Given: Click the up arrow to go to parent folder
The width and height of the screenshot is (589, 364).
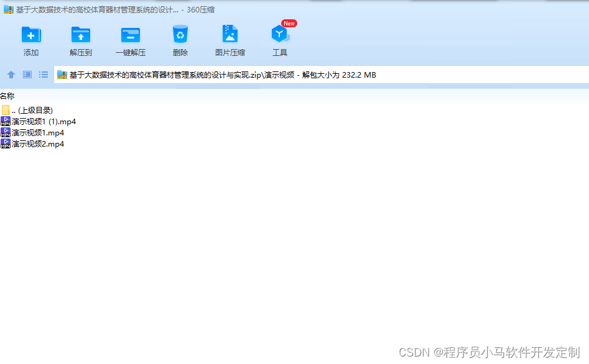Looking at the screenshot, I should click(x=11, y=75).
